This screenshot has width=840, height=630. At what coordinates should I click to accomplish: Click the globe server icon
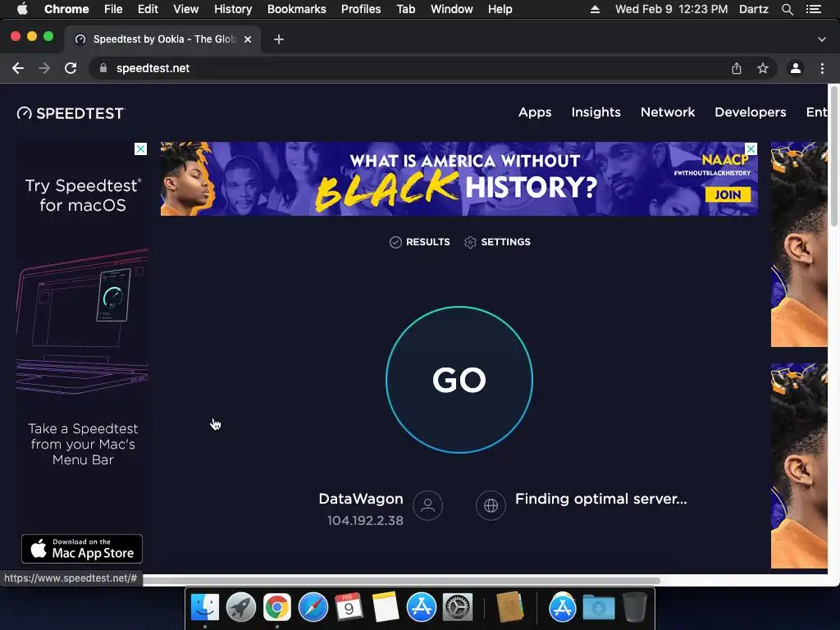pyautogui.click(x=491, y=505)
